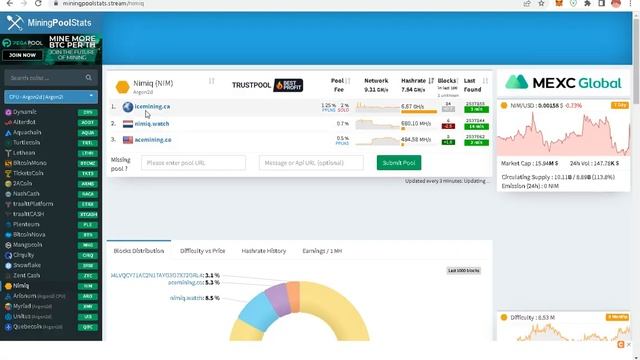
Task: Click the US flag beside acemining.co
Action: [128, 140]
